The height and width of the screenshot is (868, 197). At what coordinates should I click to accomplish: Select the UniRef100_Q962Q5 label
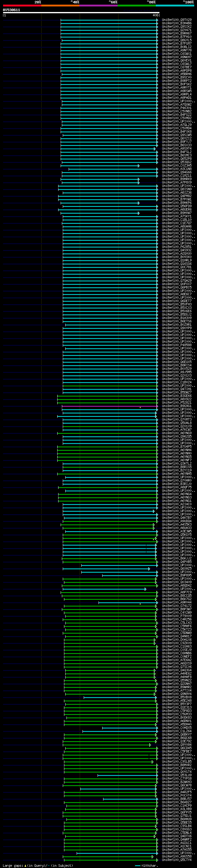[x=177, y=436]
